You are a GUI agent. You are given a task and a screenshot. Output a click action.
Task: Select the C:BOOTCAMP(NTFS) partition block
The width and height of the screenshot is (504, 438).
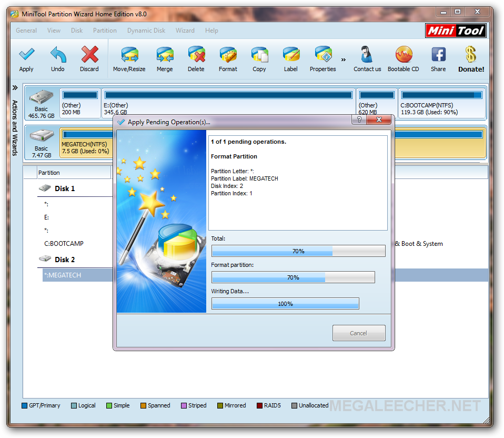[x=442, y=104]
